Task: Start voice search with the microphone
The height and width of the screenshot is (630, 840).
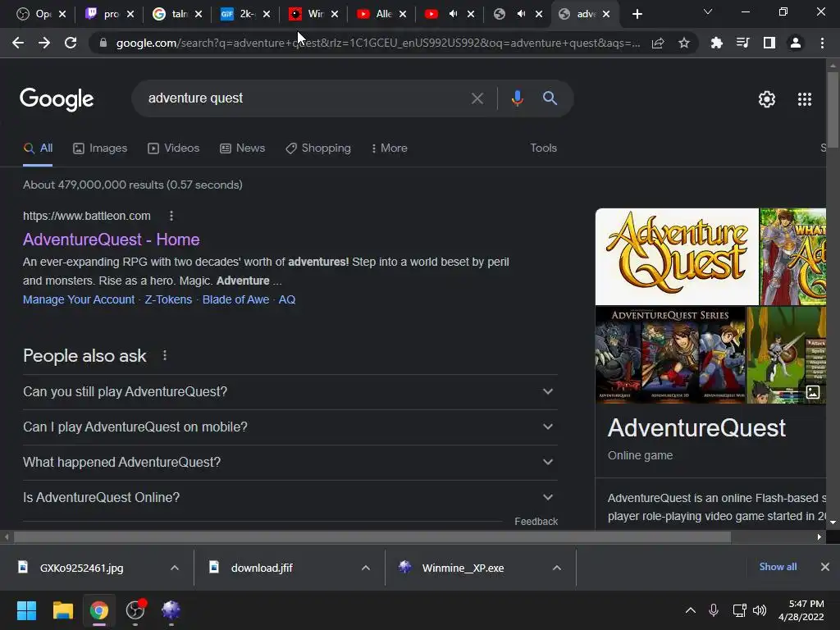Action: pos(517,98)
